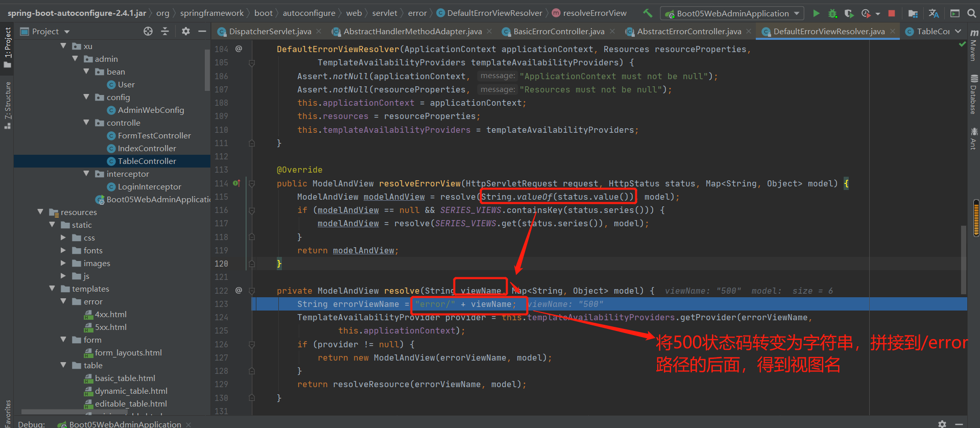Collapse the bean package
The image size is (980, 428).
86,72
